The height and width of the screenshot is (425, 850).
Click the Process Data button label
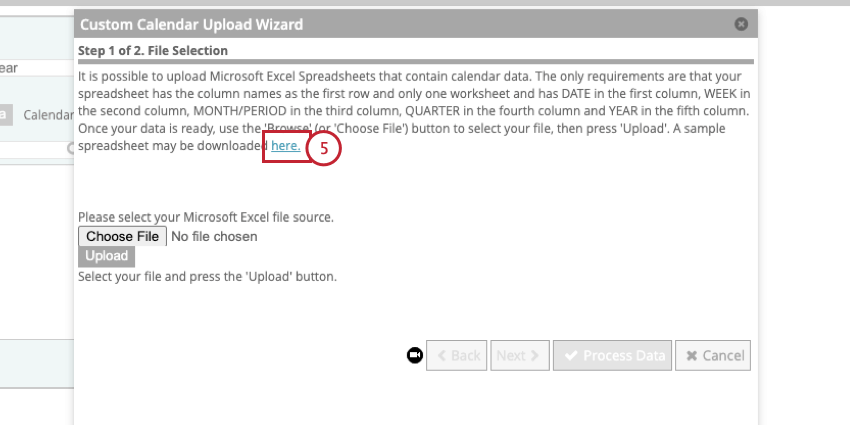(x=624, y=355)
